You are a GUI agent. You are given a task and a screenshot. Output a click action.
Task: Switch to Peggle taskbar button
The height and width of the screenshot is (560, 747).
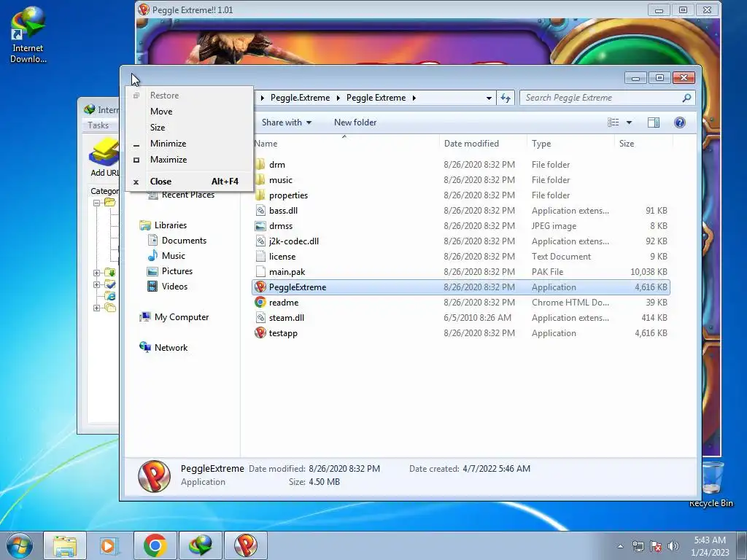point(245,545)
